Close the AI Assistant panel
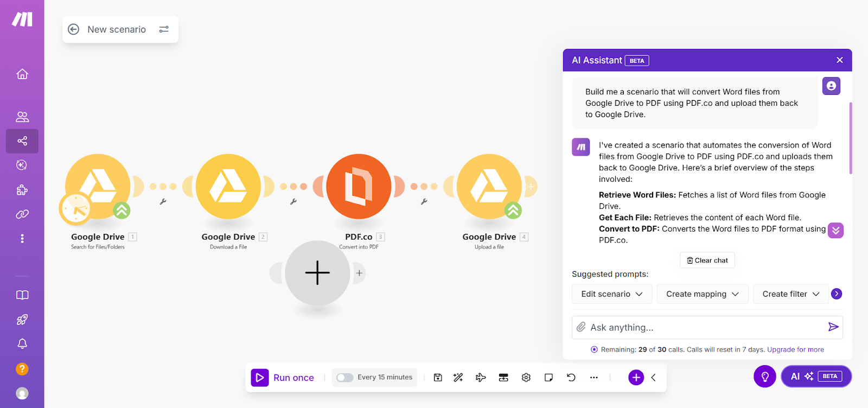This screenshot has height=408, width=868. click(x=840, y=60)
